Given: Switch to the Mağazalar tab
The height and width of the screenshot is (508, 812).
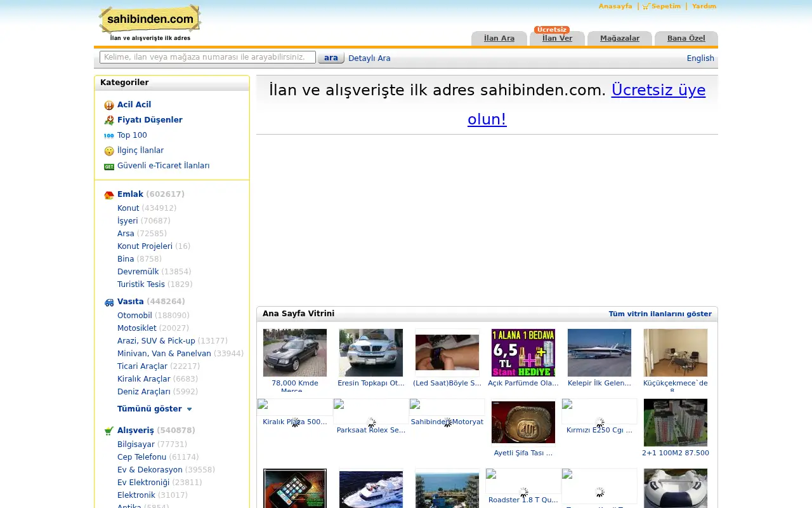Looking at the screenshot, I should [x=620, y=38].
